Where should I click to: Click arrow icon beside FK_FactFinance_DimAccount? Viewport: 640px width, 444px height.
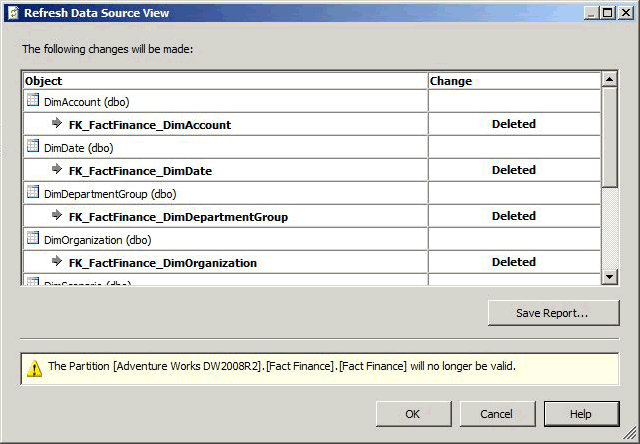click(x=57, y=124)
